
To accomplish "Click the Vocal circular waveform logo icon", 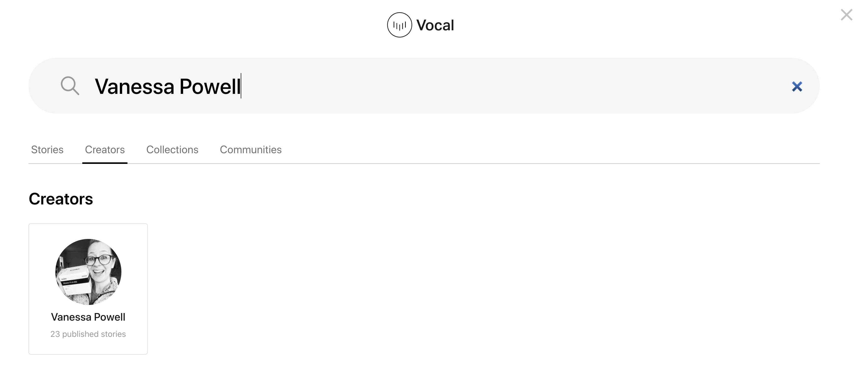I will 399,25.
